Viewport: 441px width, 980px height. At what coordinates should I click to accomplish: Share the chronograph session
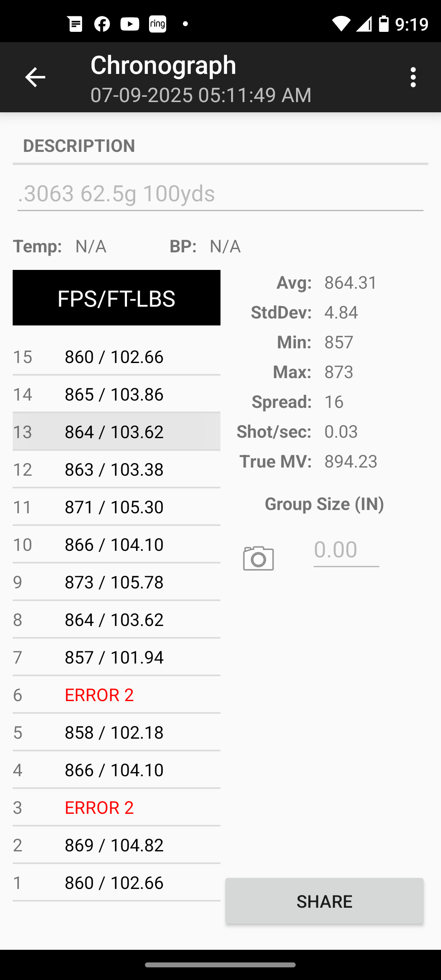[x=324, y=901]
